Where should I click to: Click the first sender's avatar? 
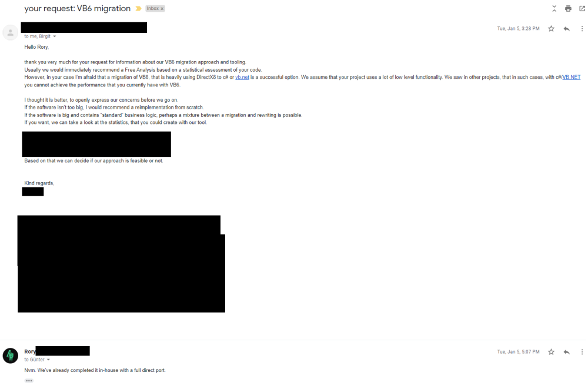11,32
